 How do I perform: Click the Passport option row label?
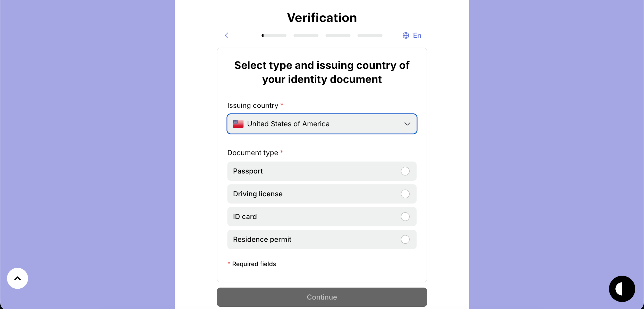click(248, 171)
